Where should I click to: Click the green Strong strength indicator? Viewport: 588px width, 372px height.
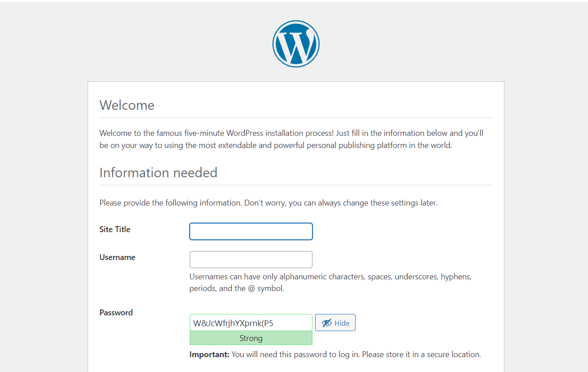click(x=251, y=338)
